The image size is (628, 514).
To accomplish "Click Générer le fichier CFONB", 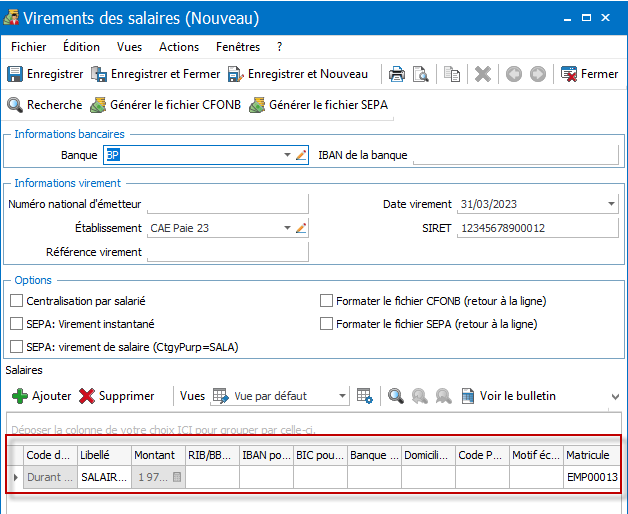I will 165,105.
